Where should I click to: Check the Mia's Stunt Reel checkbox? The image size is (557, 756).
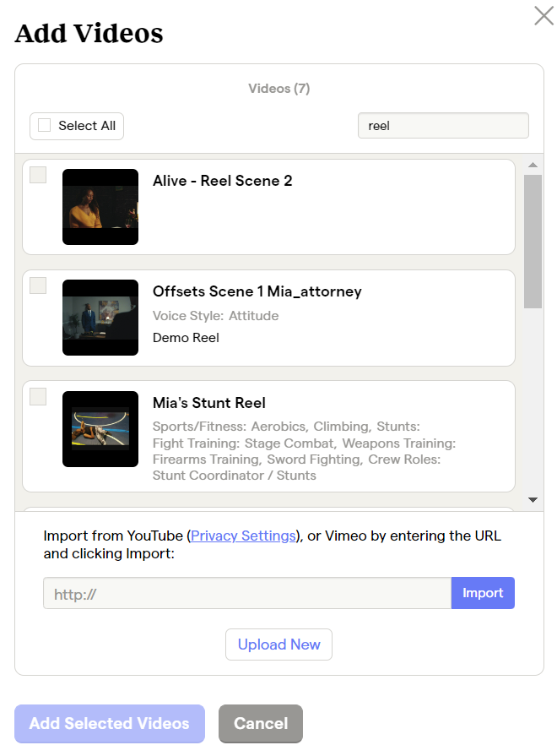38,397
